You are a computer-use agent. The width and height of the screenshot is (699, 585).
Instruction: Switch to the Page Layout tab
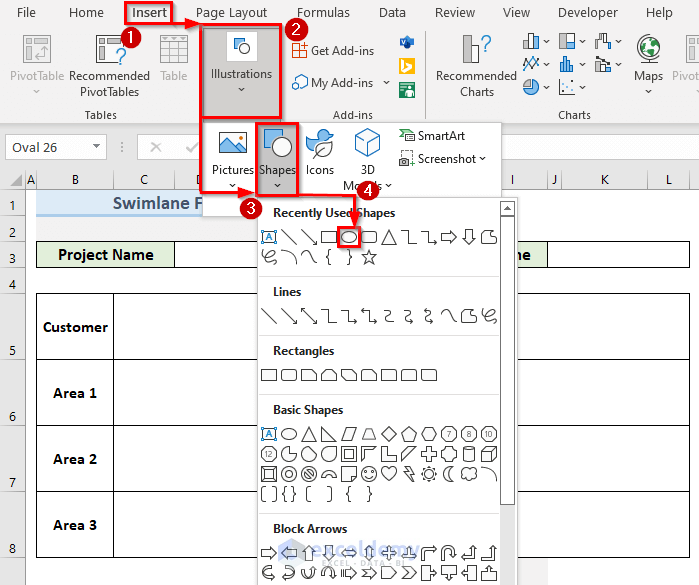[x=231, y=12]
